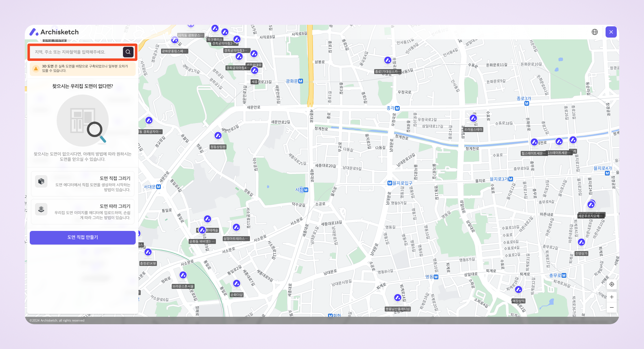Image resolution: width=644 pixels, height=349 pixels.
Task: Click the 도면 직접 만들기 button
Action: point(82,237)
